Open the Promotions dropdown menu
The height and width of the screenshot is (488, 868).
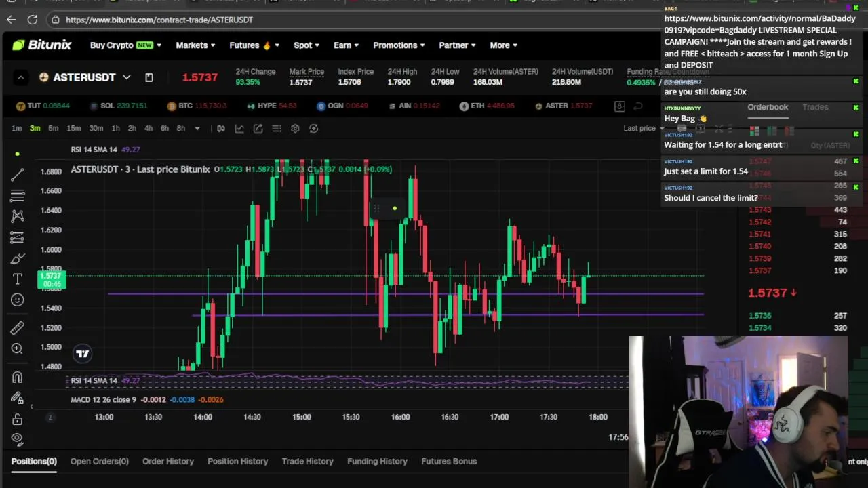tap(399, 45)
